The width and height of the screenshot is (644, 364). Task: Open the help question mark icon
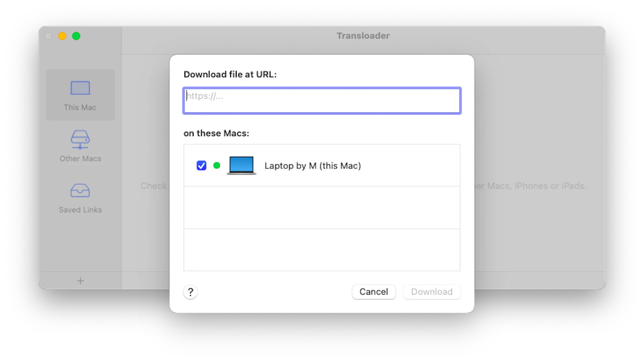tap(190, 292)
